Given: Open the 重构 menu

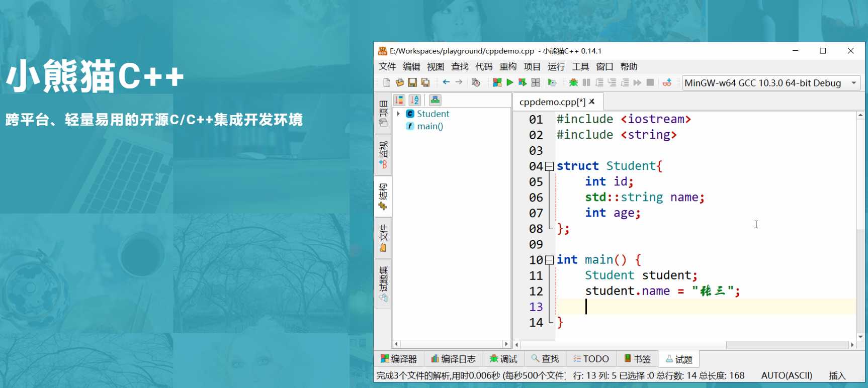Looking at the screenshot, I should click(508, 66).
